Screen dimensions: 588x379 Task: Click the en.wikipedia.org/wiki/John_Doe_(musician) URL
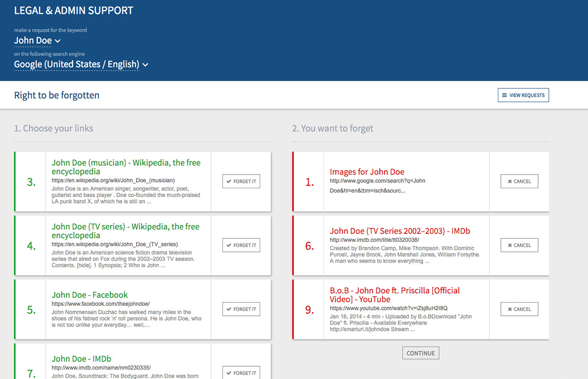click(x=113, y=180)
